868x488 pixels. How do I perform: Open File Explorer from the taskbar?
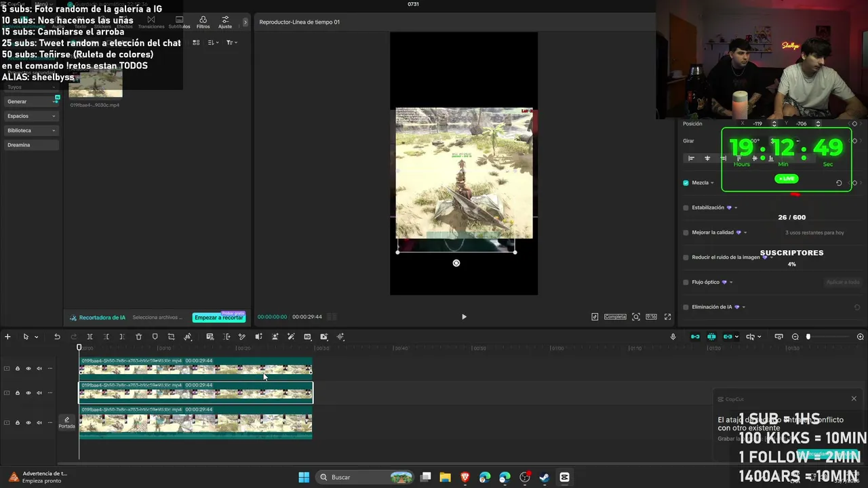[446, 477]
